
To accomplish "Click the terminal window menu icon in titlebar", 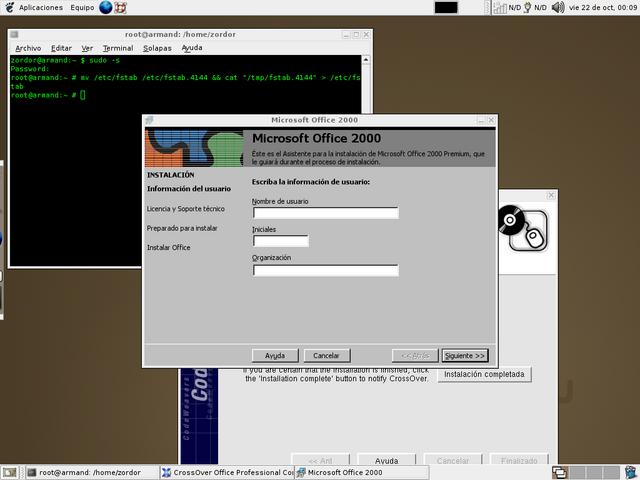I will [14, 34].
